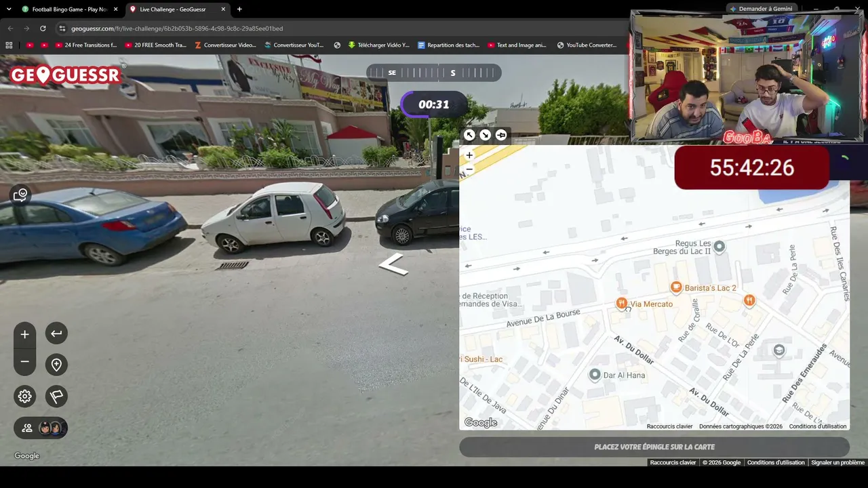Open Conditions d'utilisation in guess map footer
868x488 pixels.
pos(817,426)
